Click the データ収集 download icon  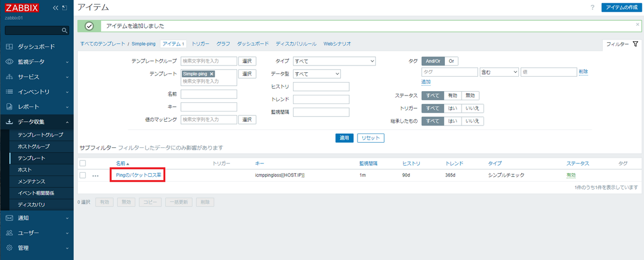click(9, 122)
